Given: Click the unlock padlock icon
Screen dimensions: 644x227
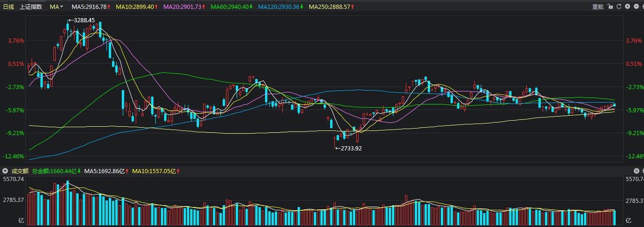Looking at the screenshot, I should coord(610,6).
